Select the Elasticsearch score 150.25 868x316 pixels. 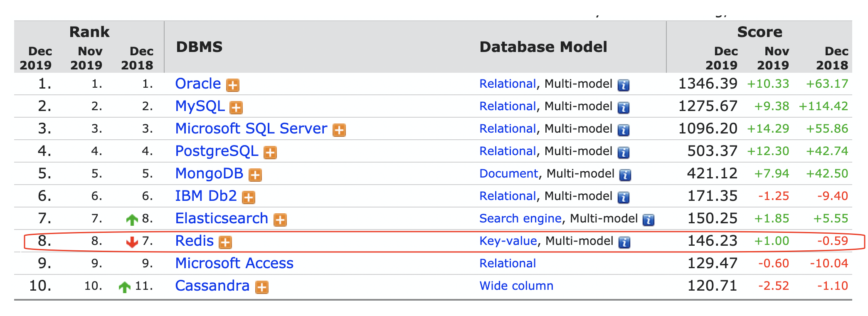[713, 219]
